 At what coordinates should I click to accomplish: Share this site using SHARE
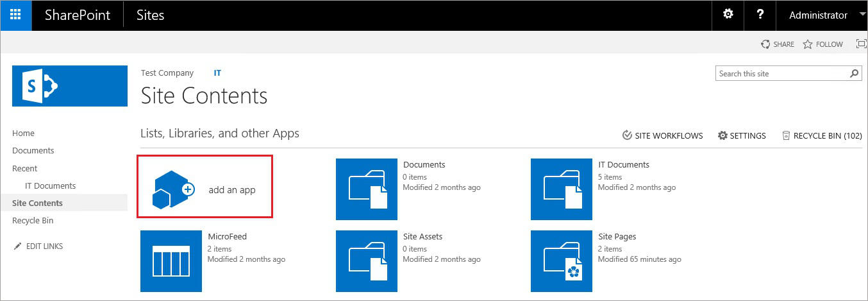pyautogui.click(x=777, y=44)
